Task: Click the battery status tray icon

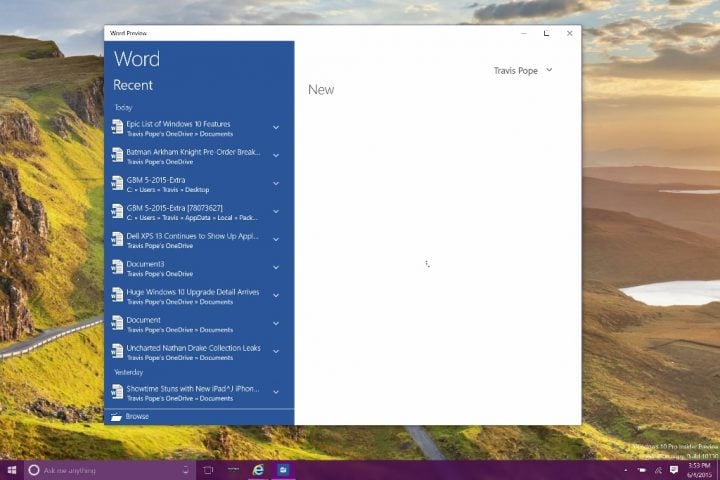Action: tap(641, 470)
